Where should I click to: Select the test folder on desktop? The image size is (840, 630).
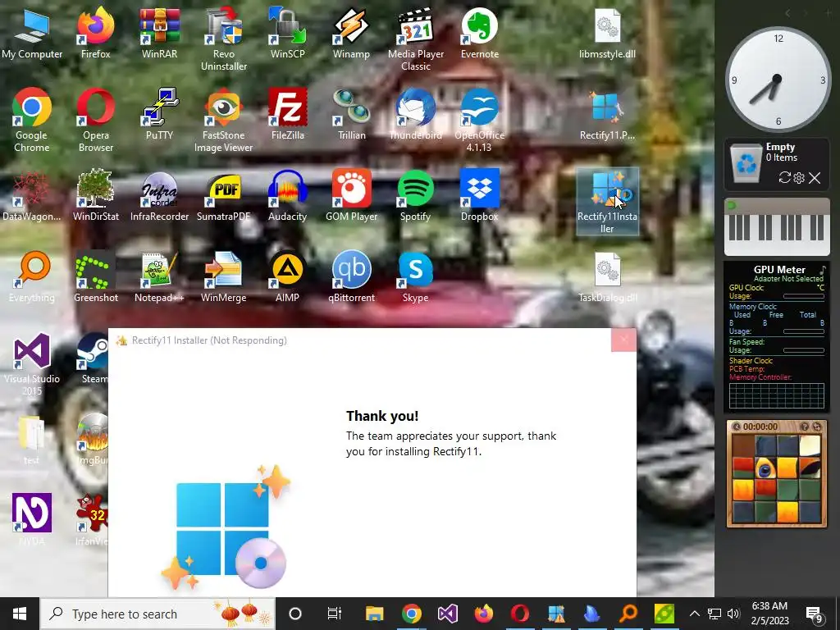(31, 440)
